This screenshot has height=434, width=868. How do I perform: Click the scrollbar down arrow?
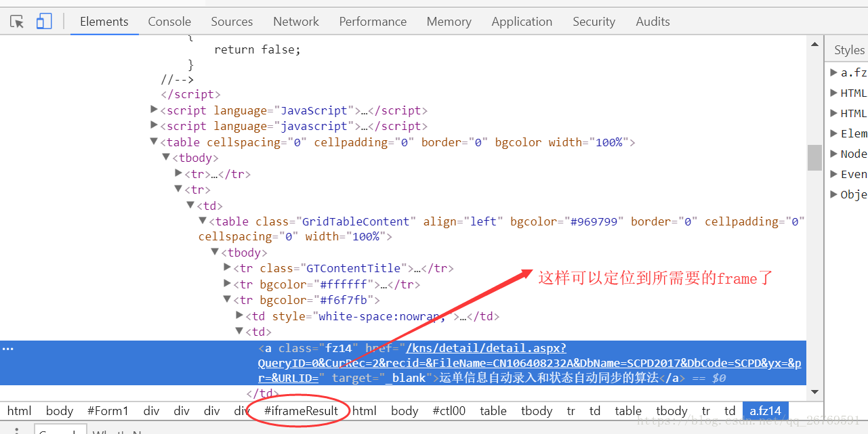[x=814, y=392]
